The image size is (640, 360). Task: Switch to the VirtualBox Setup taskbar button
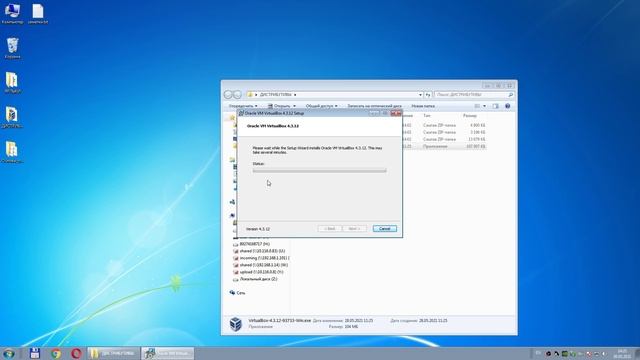point(168,353)
